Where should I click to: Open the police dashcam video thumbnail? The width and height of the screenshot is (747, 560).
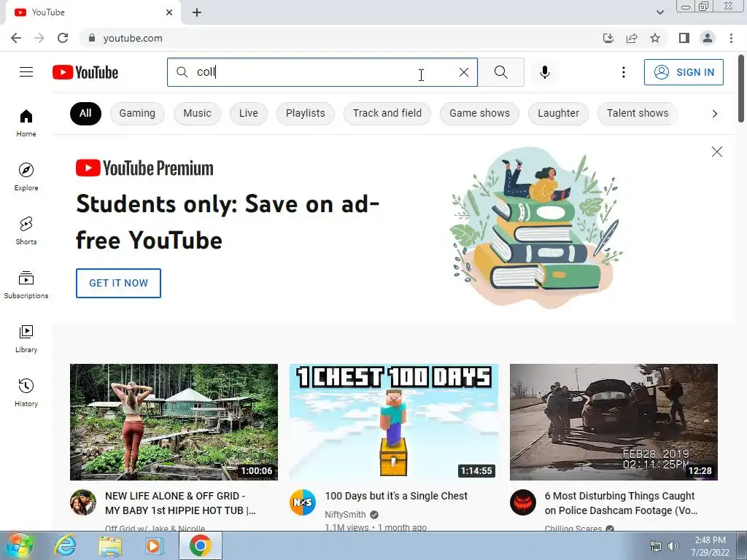pos(614,422)
